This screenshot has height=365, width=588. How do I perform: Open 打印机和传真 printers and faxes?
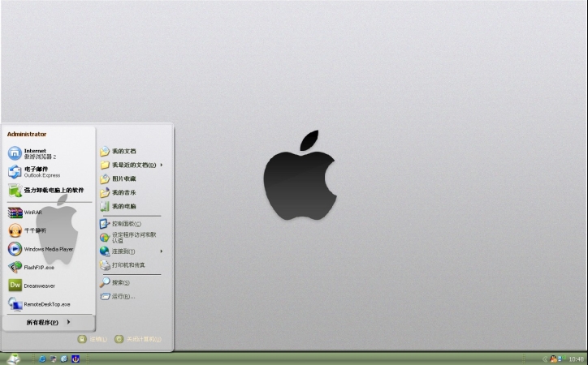tap(131, 265)
